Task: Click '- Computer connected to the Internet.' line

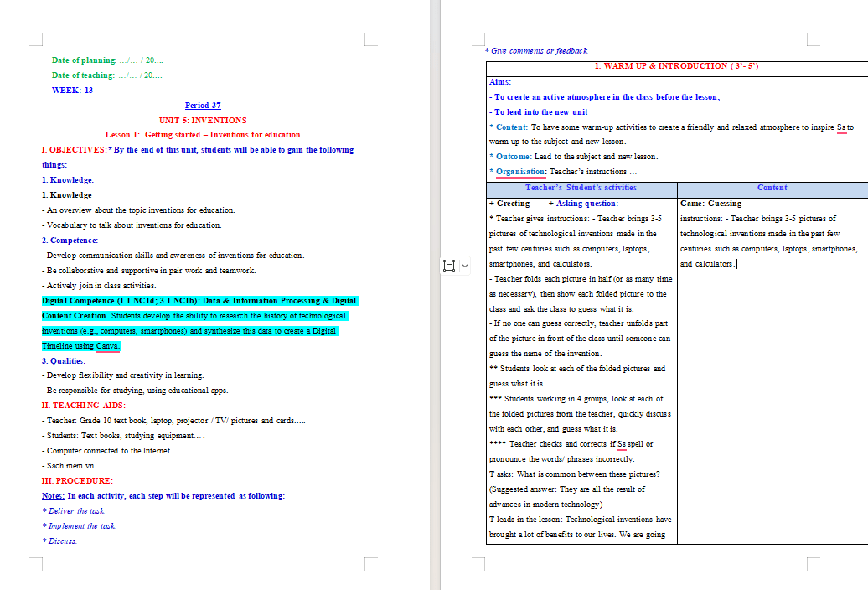Action: pyautogui.click(x=107, y=451)
